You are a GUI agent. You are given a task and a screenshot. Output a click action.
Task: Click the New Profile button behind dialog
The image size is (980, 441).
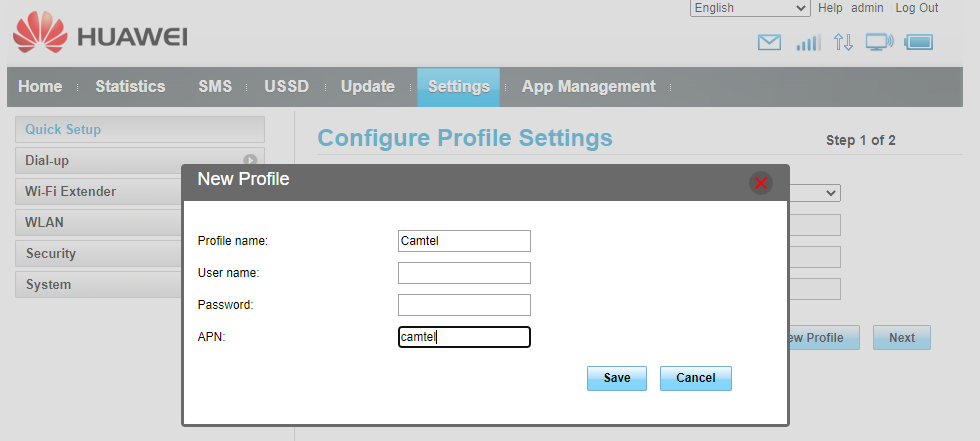[824, 337]
